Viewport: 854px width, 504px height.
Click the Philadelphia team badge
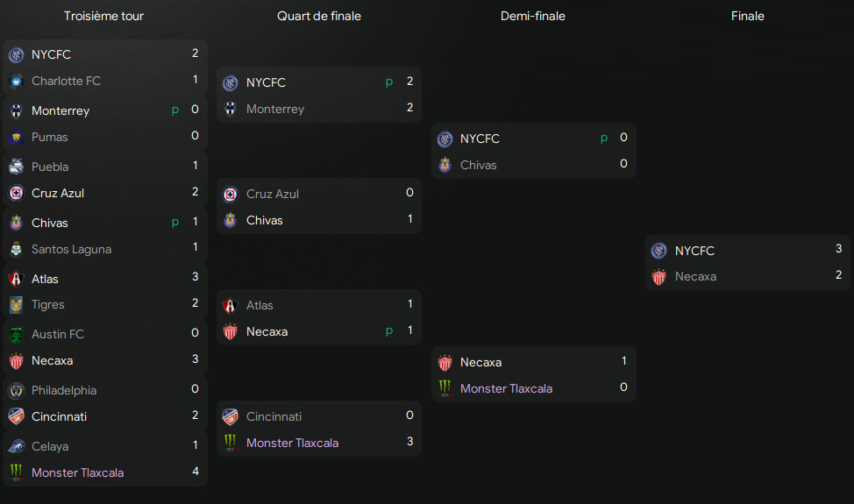click(17, 390)
